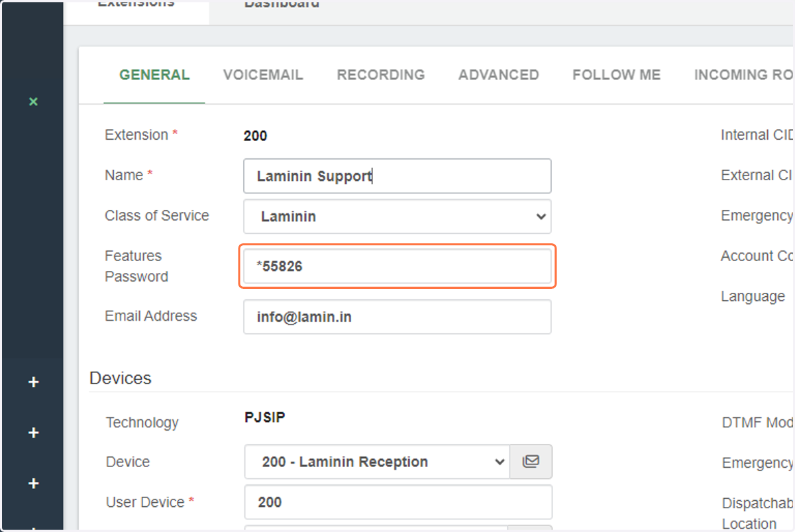Expand the first plus icon in the sidebar
This screenshot has height=532, width=795.
(x=34, y=382)
